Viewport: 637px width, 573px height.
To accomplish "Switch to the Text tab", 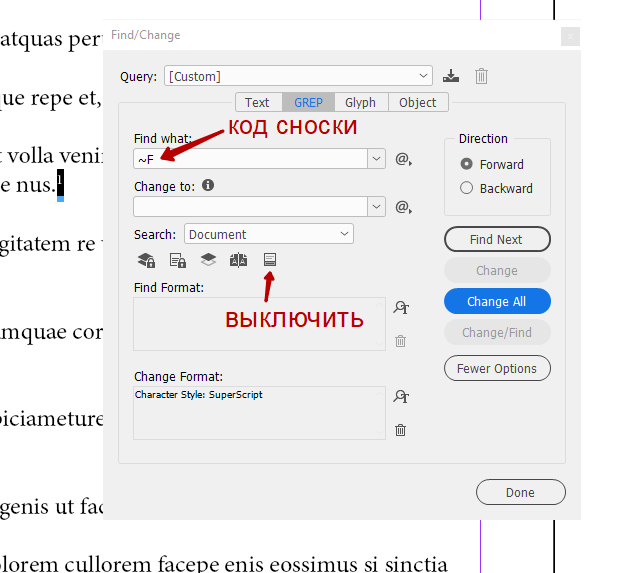I will (258, 102).
